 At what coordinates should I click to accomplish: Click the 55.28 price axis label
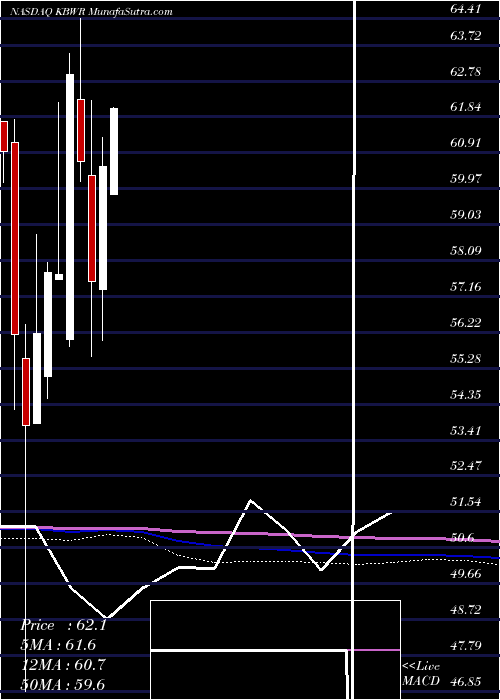pos(466,358)
